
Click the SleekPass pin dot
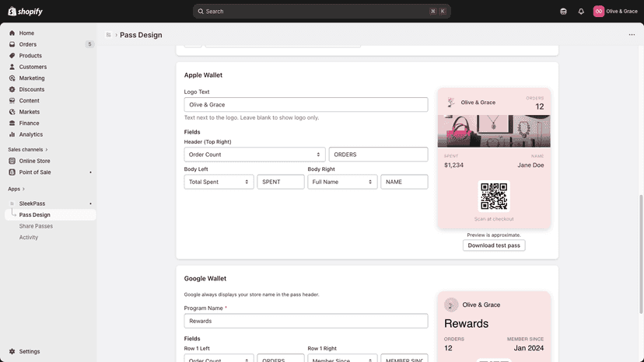[91, 204]
